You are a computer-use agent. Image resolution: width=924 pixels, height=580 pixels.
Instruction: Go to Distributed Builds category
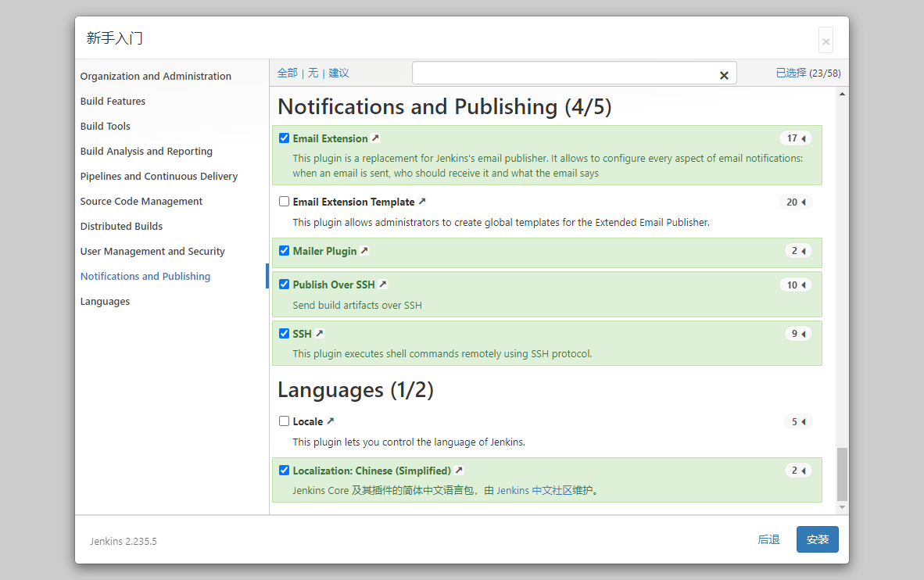(x=121, y=227)
